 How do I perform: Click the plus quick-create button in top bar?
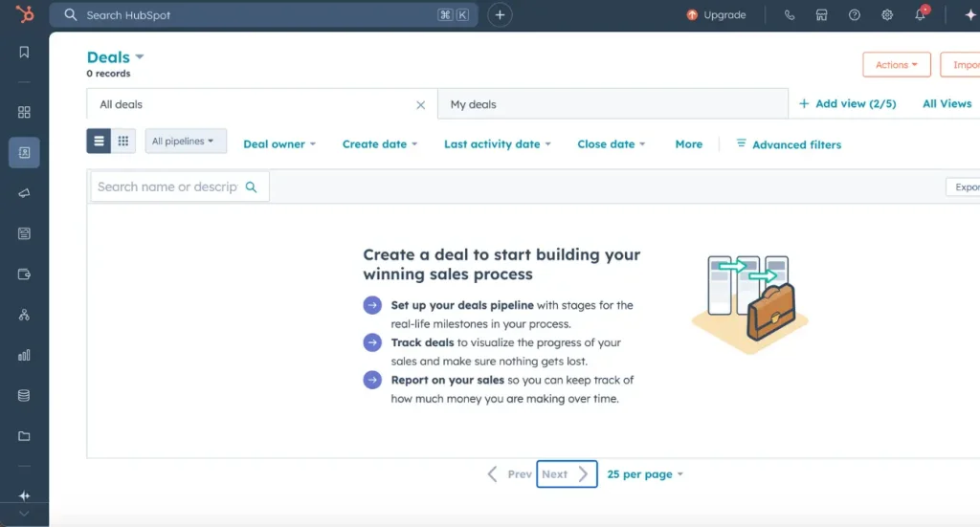click(500, 15)
